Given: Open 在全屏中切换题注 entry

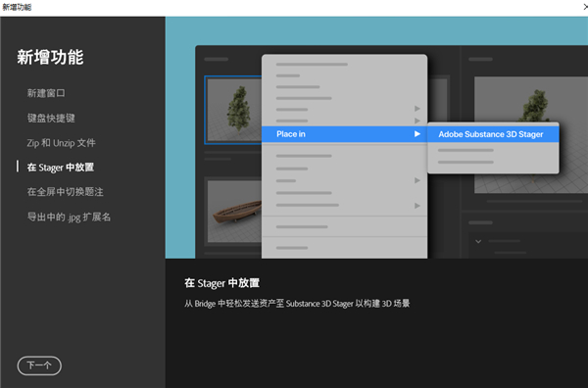Looking at the screenshot, I should [66, 192].
